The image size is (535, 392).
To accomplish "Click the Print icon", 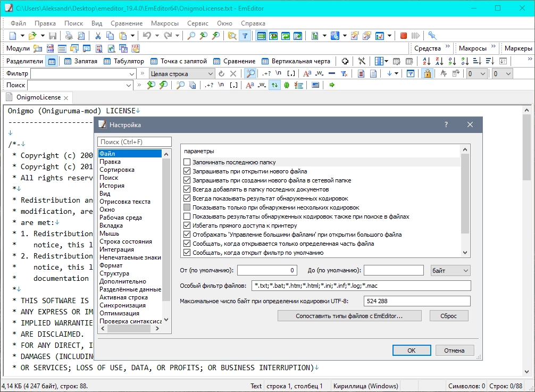I will click(69, 36).
